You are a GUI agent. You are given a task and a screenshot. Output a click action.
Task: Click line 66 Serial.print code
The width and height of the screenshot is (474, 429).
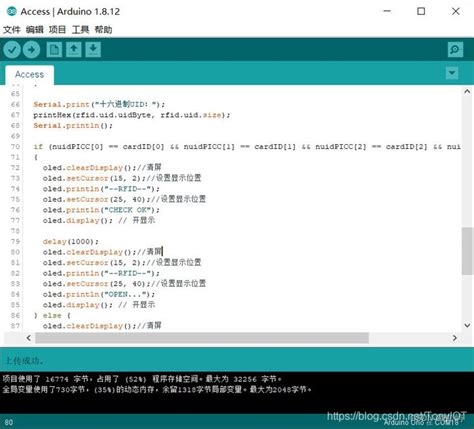(x=99, y=104)
